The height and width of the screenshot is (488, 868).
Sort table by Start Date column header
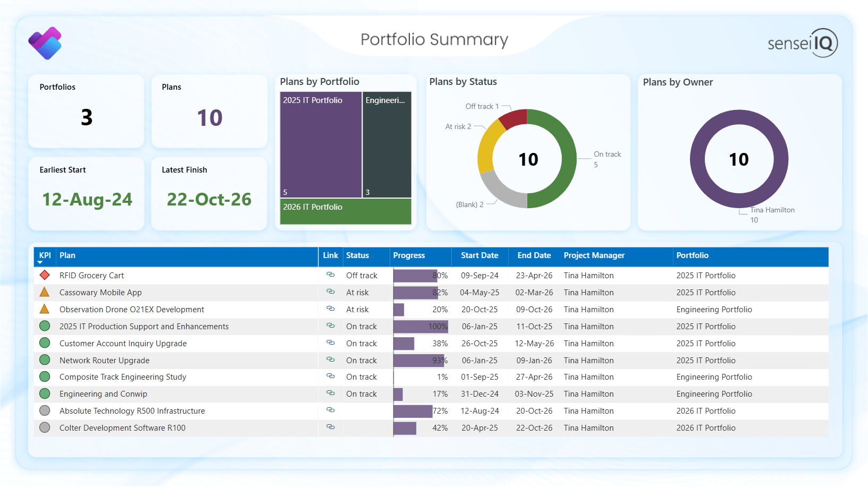point(479,255)
